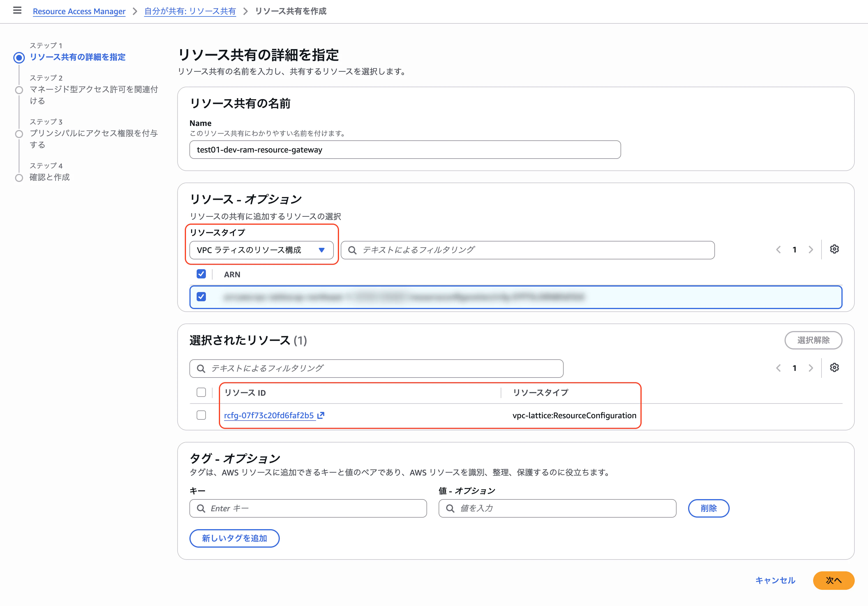Open the rcfg-07f73c20fd6faf2b5 resource link
This screenshot has height=606, width=868.
coord(269,415)
